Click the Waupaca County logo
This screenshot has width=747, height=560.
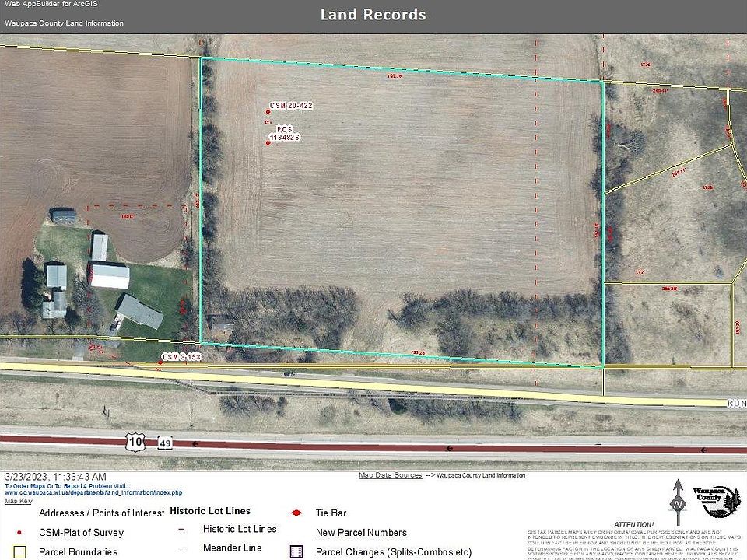(717, 502)
